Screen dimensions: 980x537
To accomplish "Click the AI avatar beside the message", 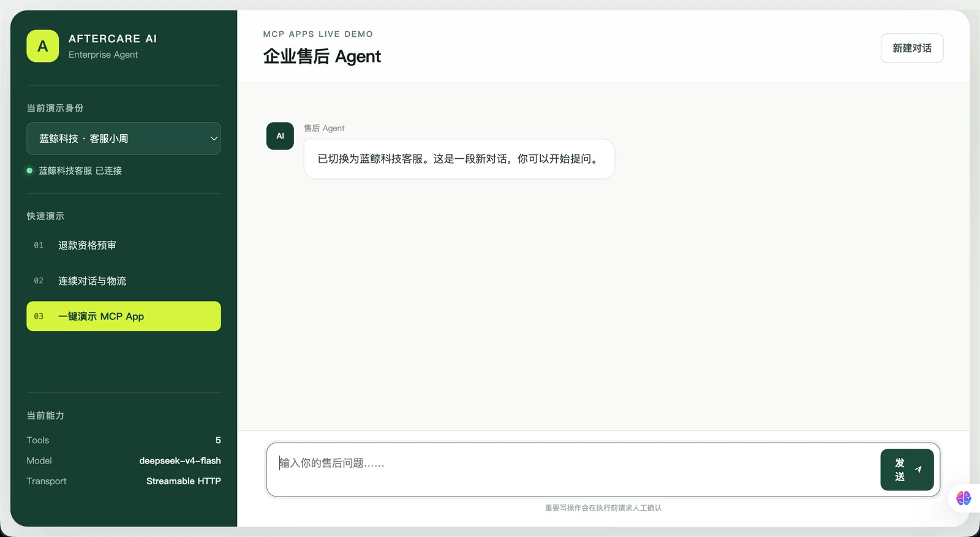I will tap(280, 136).
